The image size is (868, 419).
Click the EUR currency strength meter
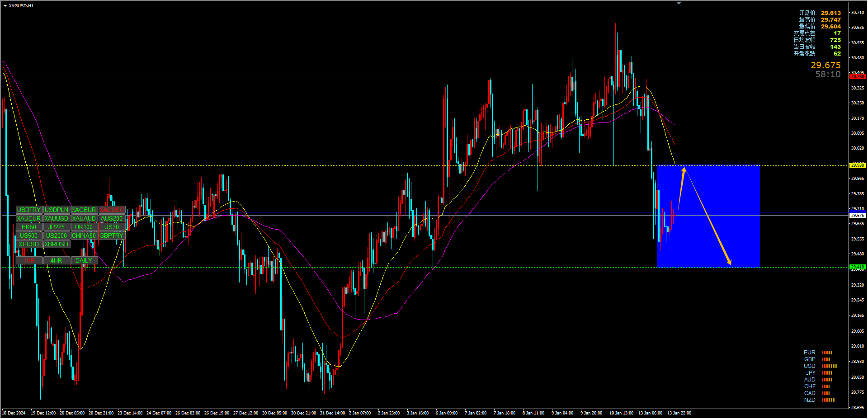[x=827, y=353]
